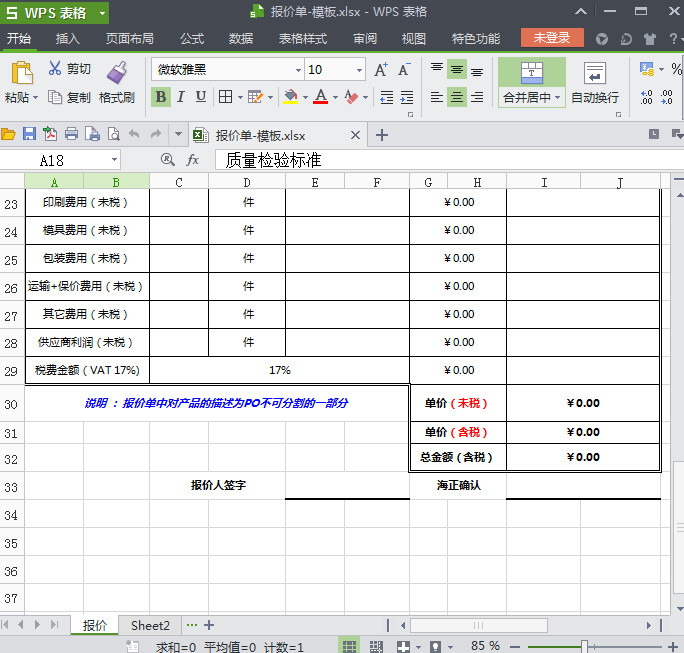This screenshot has height=653, width=684.
Task: Open the Name Box dropdown for A18
Action: point(114,160)
